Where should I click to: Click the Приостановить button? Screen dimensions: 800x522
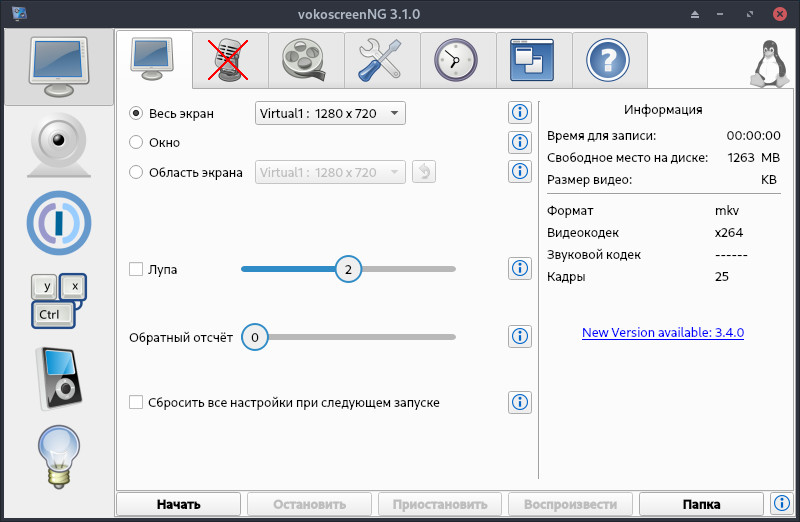click(x=440, y=504)
